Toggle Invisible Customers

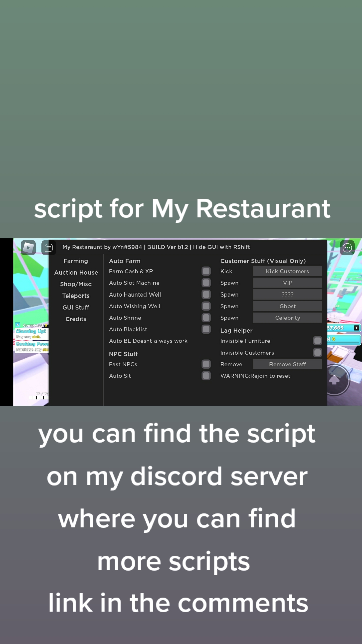click(x=318, y=353)
